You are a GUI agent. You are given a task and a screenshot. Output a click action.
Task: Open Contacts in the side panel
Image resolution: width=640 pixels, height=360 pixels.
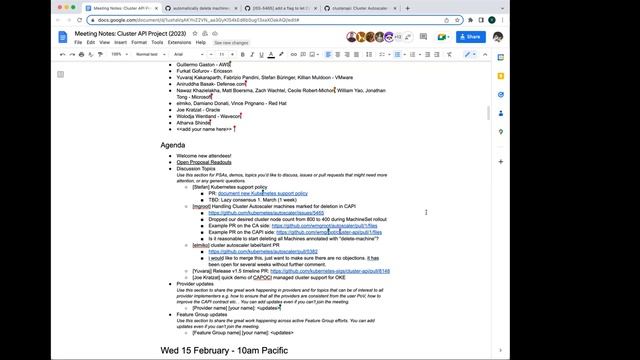coord(501,113)
